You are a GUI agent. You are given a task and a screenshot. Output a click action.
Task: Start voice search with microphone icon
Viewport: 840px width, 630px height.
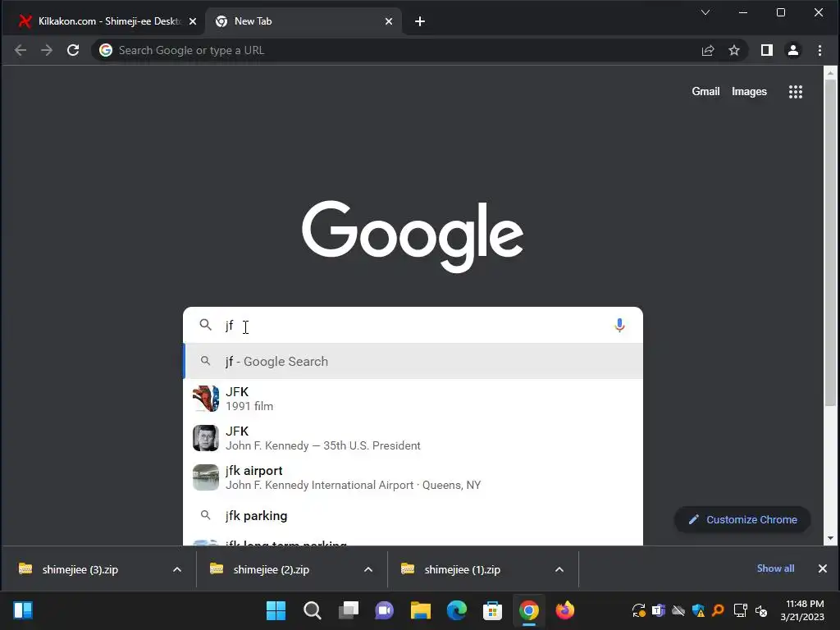[619, 325]
